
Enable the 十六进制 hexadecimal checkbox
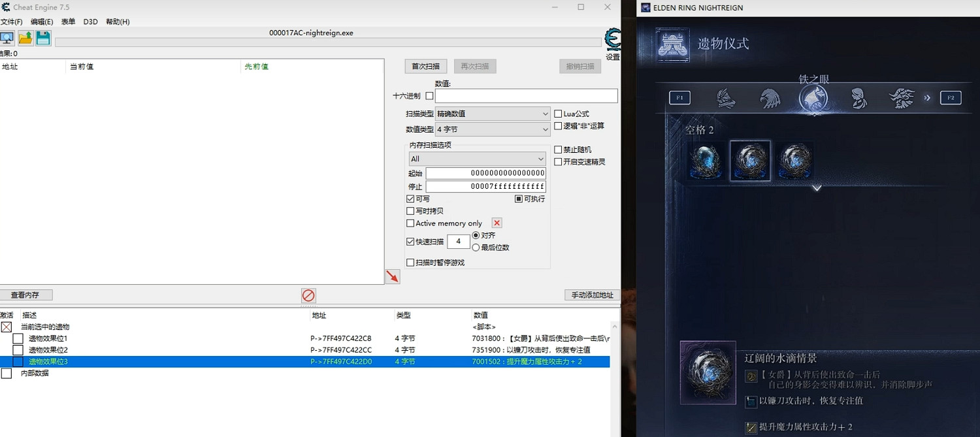point(429,96)
